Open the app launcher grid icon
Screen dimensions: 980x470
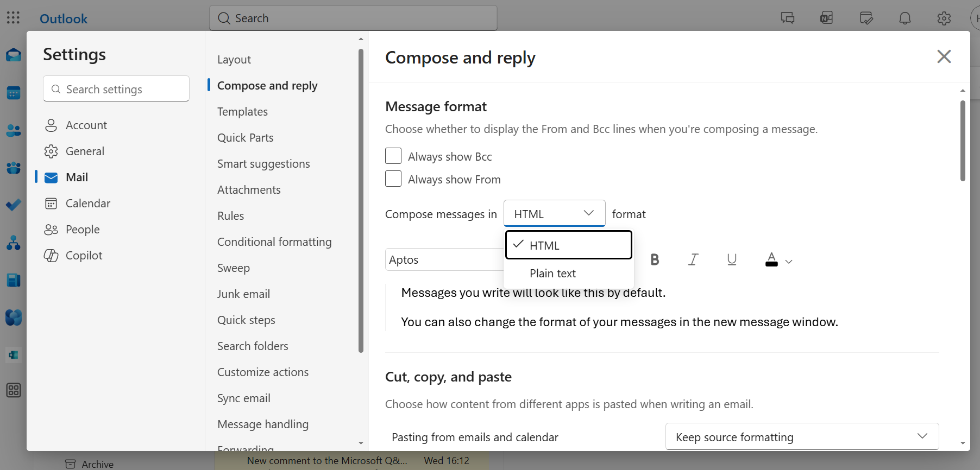tap(13, 18)
